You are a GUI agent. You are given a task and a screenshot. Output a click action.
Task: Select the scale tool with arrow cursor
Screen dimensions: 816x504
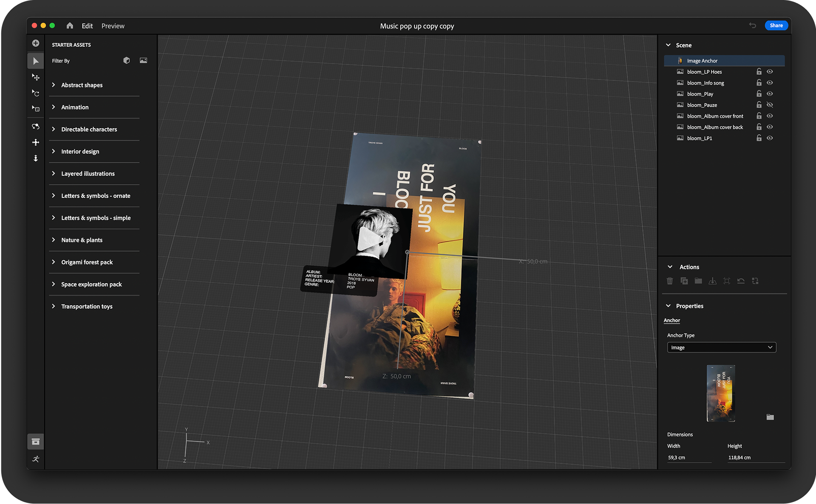[36, 109]
